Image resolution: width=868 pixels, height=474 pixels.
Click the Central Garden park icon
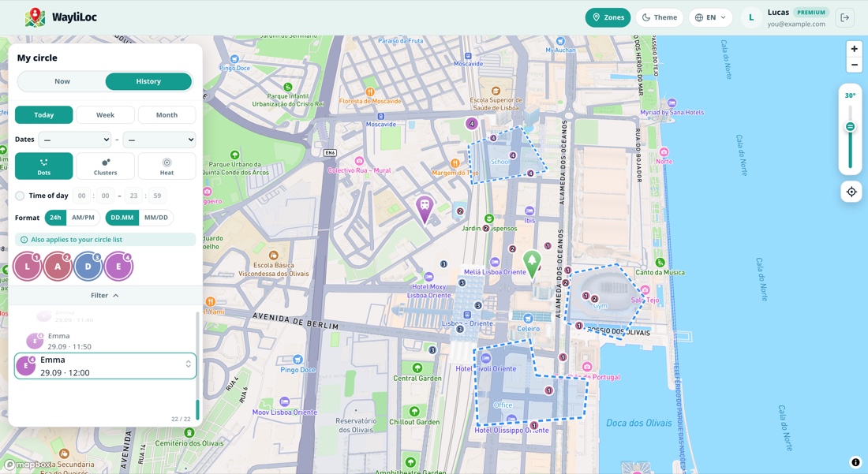pos(417,368)
